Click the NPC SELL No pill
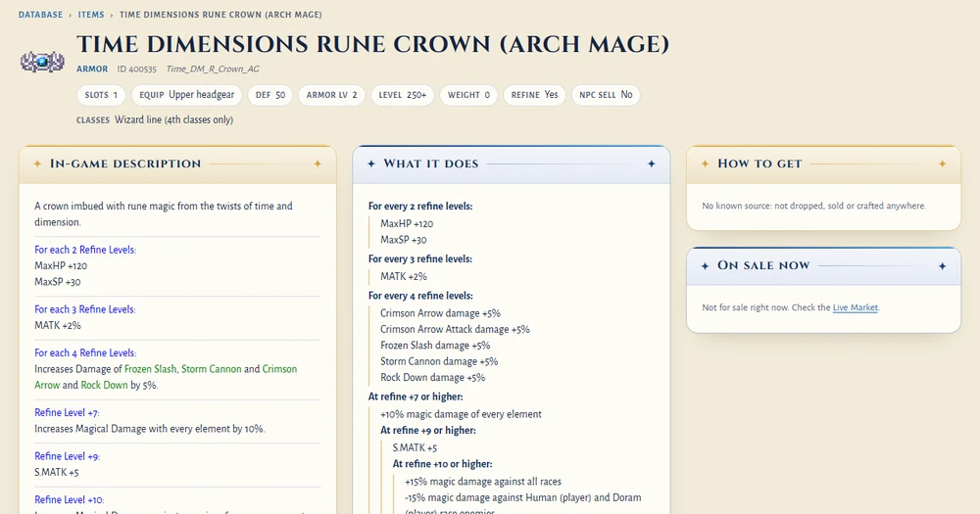 point(606,95)
